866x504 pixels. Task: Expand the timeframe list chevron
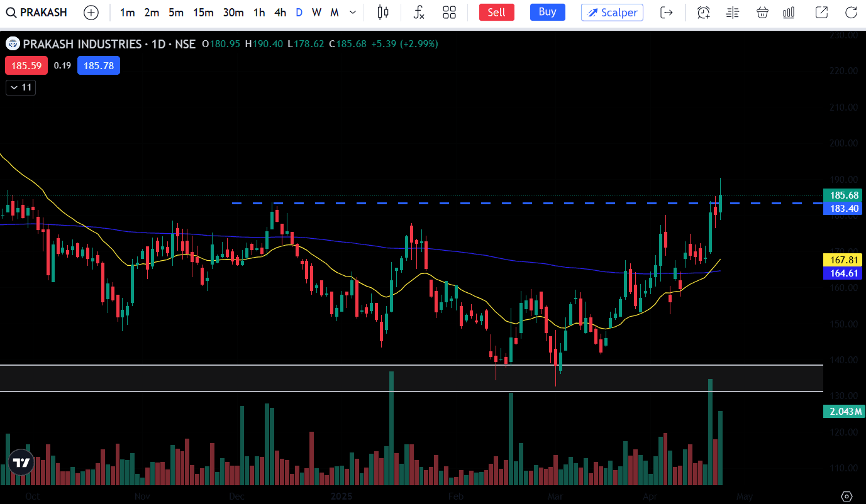click(352, 13)
